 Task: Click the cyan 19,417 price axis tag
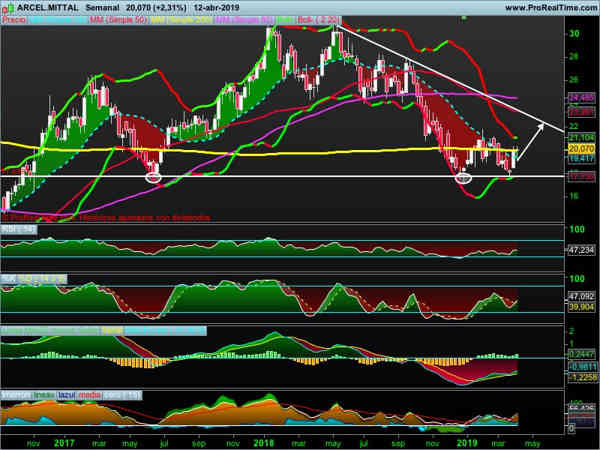pyautogui.click(x=581, y=158)
